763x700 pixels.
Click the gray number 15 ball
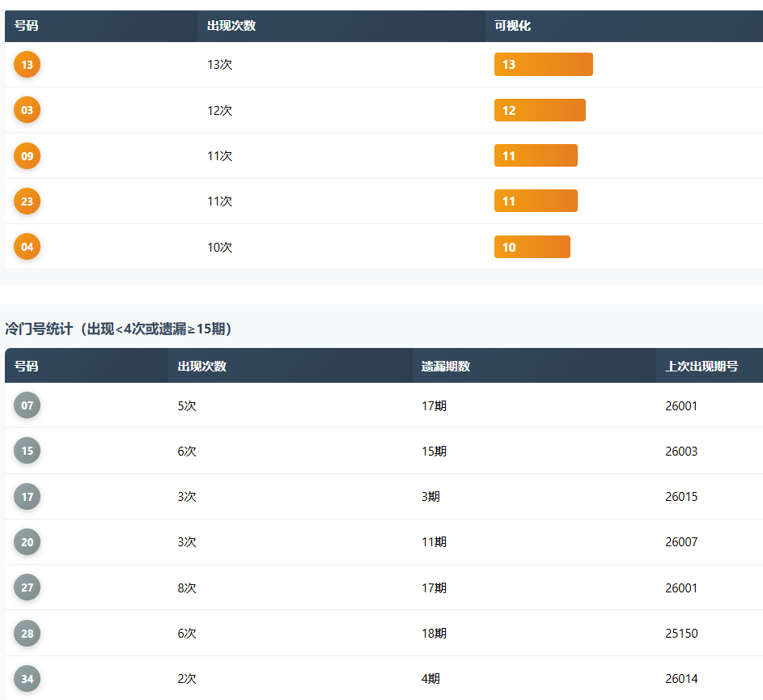click(27, 451)
